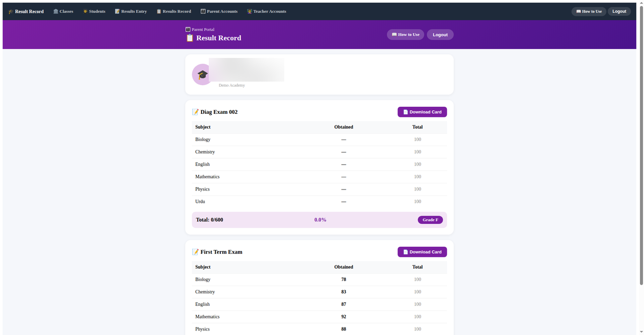Click the Classes building icon in navbar
644x335 pixels.
[56, 11]
